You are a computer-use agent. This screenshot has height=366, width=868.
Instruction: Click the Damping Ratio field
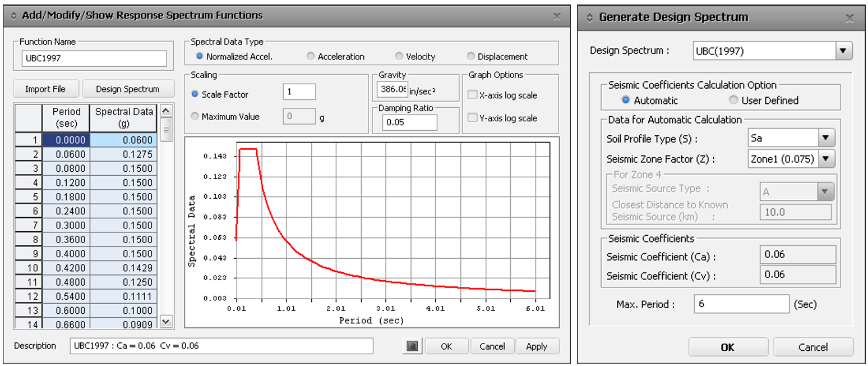click(409, 122)
